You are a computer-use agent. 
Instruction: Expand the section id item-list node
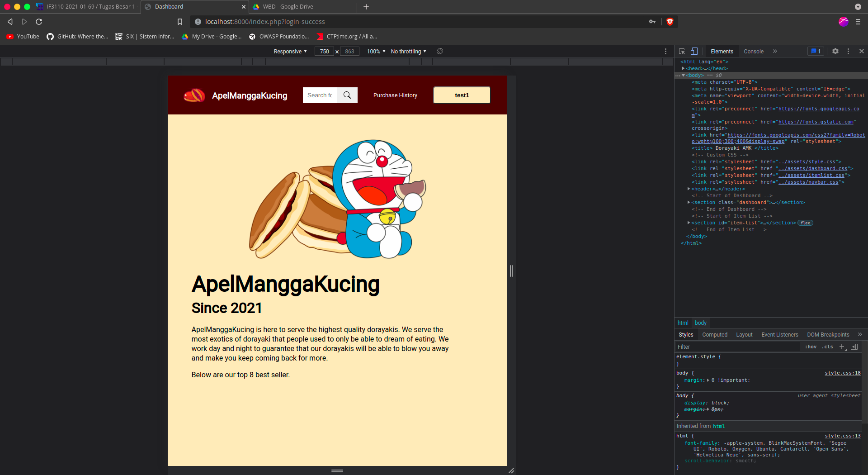pos(689,223)
